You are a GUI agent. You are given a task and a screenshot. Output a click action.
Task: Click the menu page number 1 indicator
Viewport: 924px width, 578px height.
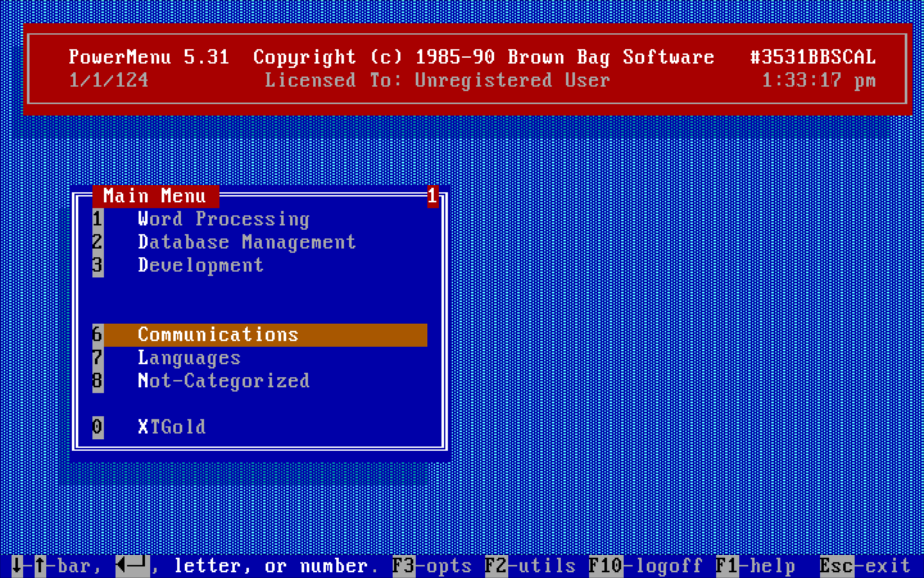click(432, 196)
